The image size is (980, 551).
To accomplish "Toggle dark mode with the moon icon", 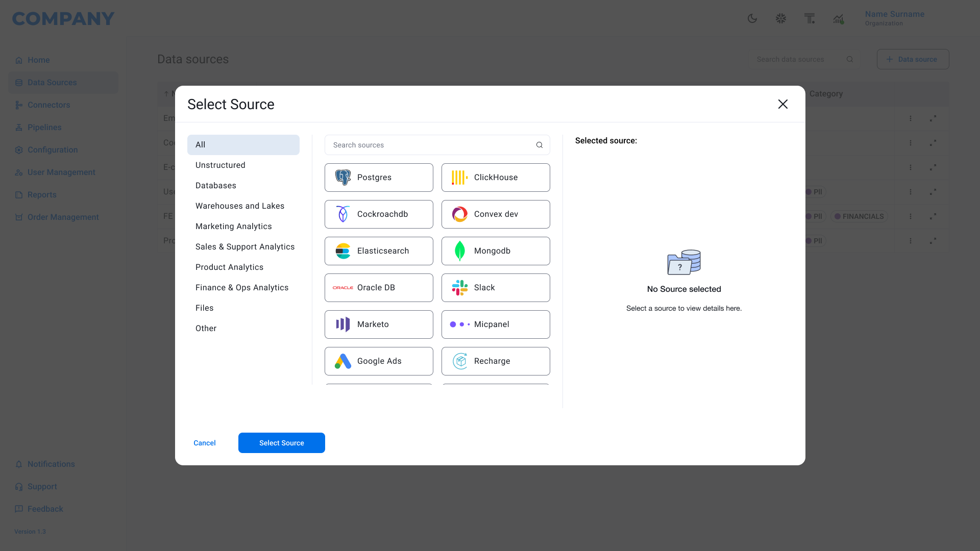I will (752, 18).
